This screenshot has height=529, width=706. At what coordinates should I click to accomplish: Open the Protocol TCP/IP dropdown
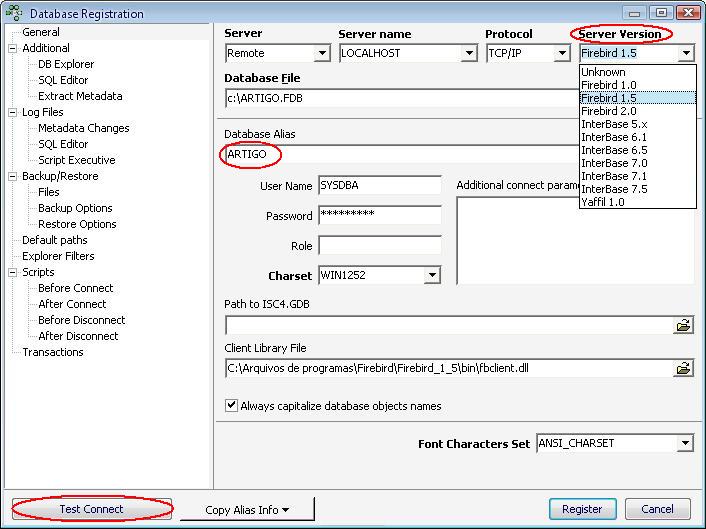tap(563, 54)
